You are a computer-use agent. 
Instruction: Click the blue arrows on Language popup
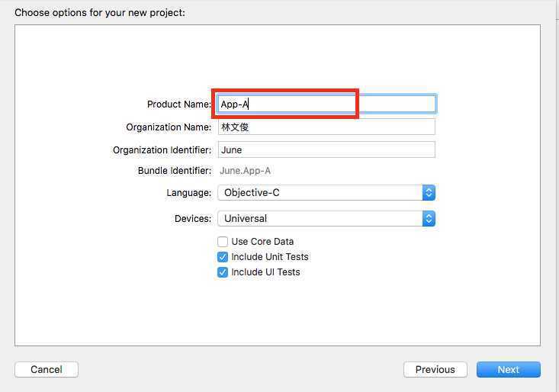[429, 192]
